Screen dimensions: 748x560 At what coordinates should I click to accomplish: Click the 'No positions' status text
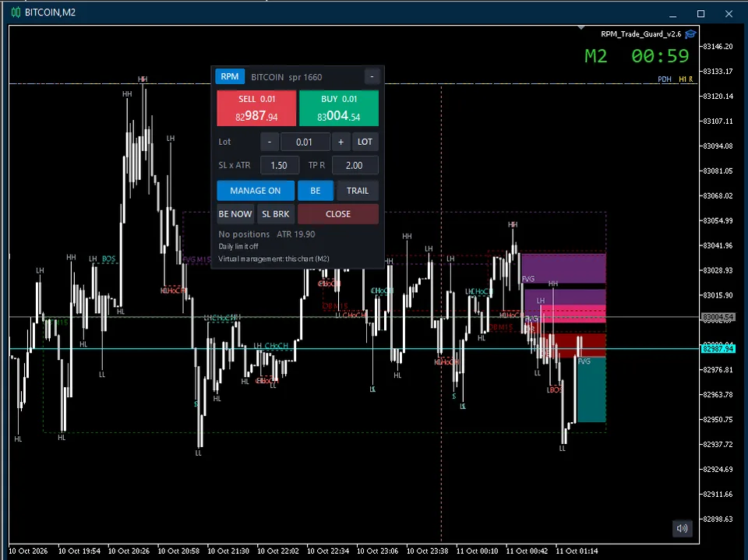point(244,234)
